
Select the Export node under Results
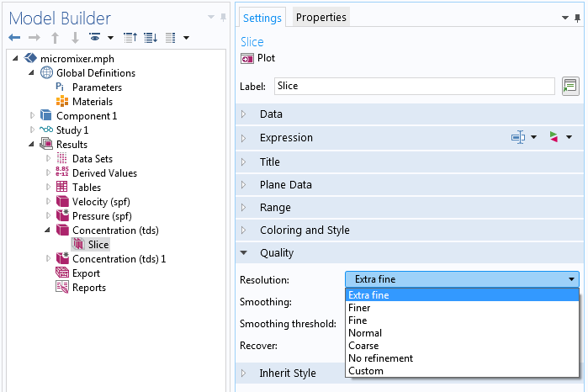[x=86, y=273]
